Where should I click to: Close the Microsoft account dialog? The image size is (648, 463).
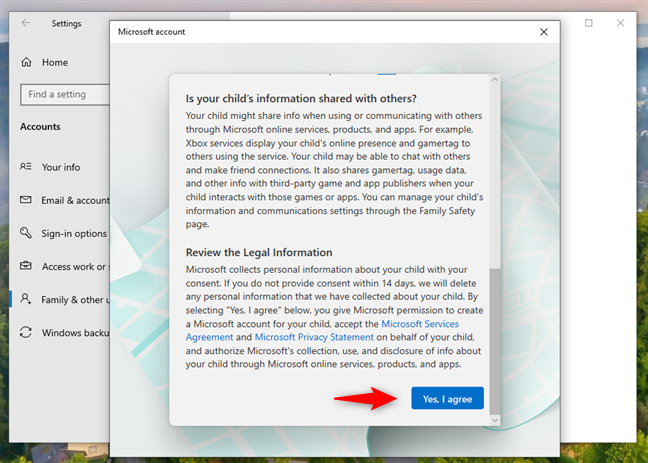coord(543,32)
